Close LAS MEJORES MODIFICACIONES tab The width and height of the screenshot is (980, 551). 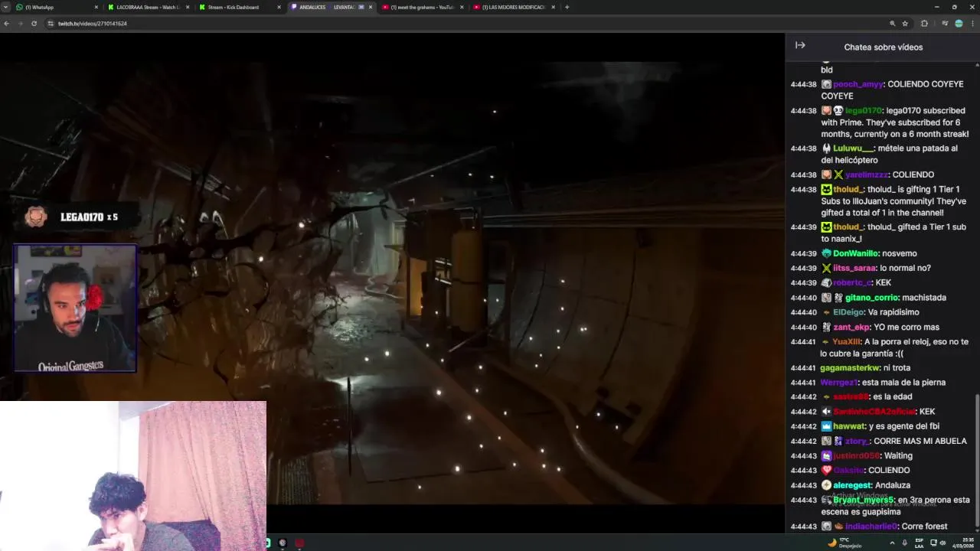[553, 7]
